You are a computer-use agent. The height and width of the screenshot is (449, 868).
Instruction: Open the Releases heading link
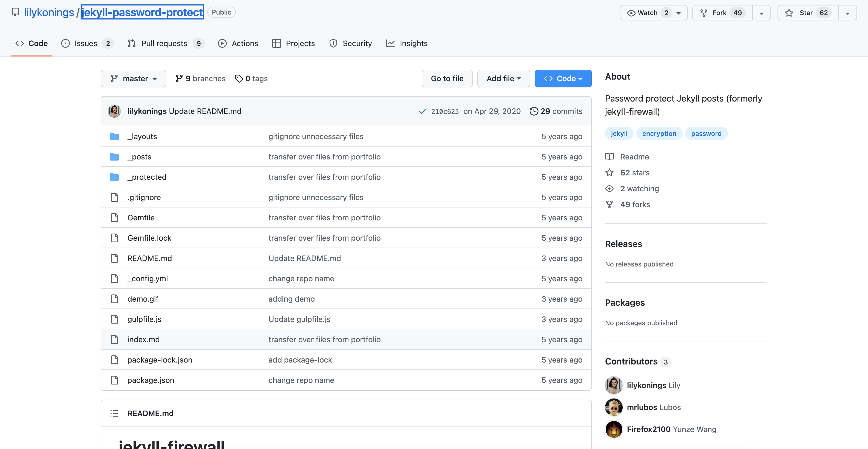(x=623, y=244)
